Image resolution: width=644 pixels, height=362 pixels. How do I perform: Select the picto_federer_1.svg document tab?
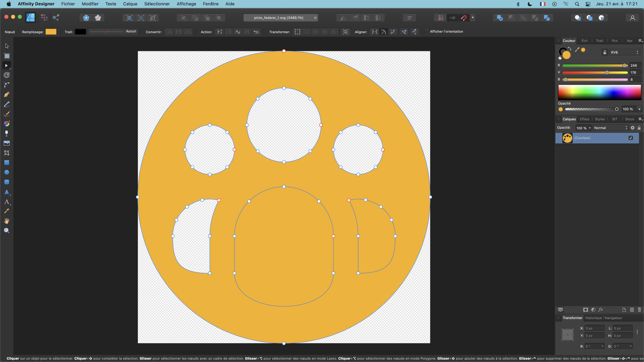pyautogui.click(x=281, y=18)
